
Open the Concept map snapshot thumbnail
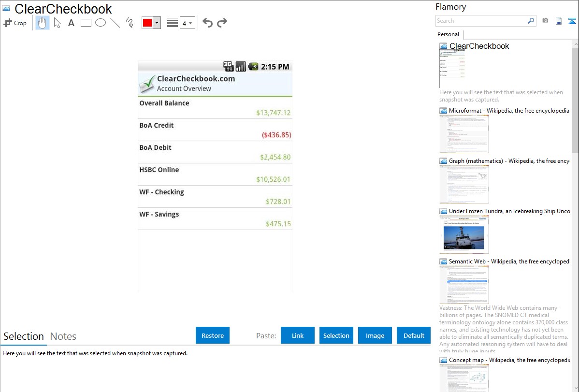click(x=464, y=378)
